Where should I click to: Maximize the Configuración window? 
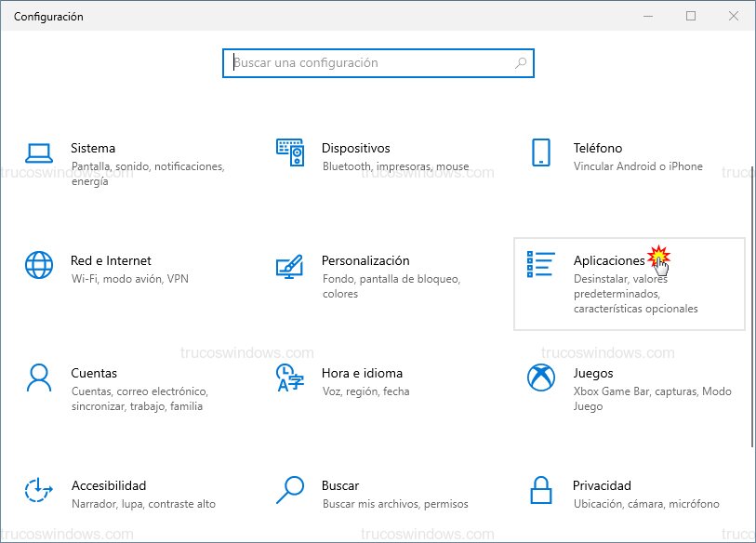691,16
